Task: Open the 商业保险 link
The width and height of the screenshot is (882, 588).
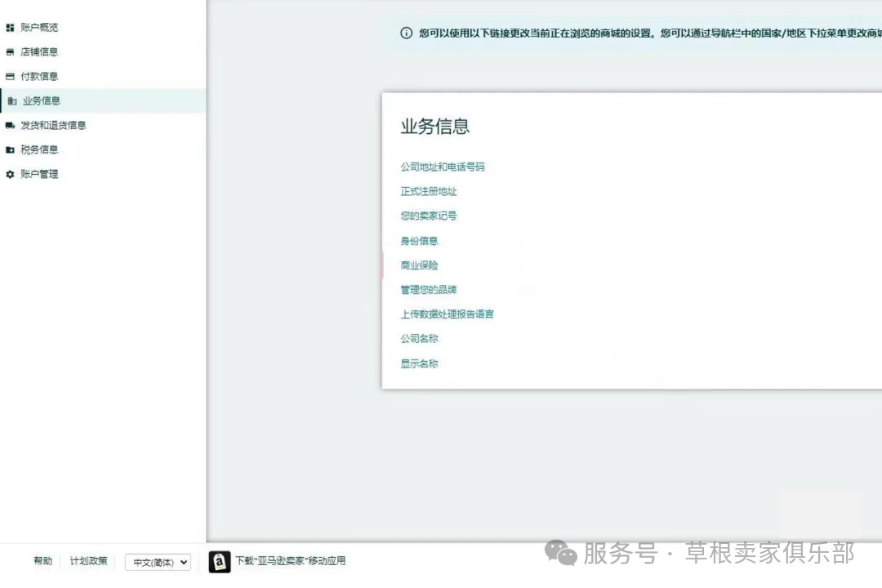Action: [419, 265]
